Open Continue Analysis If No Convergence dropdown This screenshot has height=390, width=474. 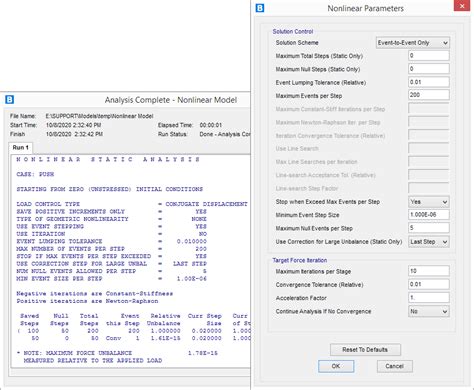coord(429,311)
